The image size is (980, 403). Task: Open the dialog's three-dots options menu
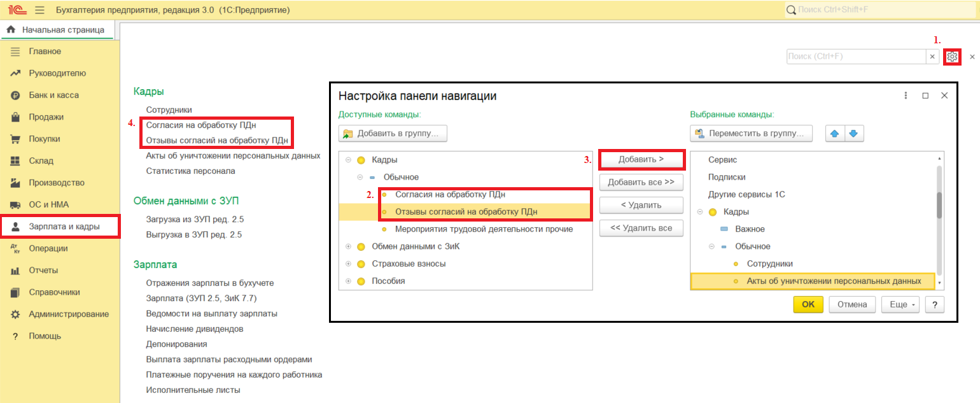pos(906,95)
